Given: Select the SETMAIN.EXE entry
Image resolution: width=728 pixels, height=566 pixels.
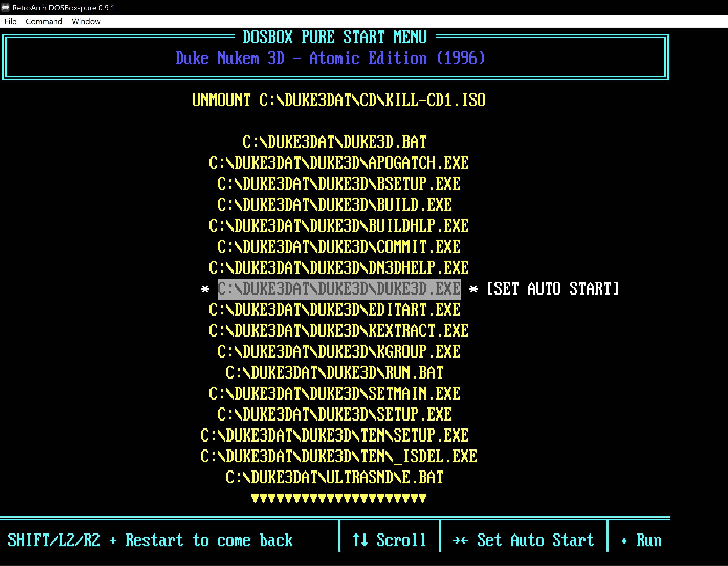Looking at the screenshot, I should (334, 394).
